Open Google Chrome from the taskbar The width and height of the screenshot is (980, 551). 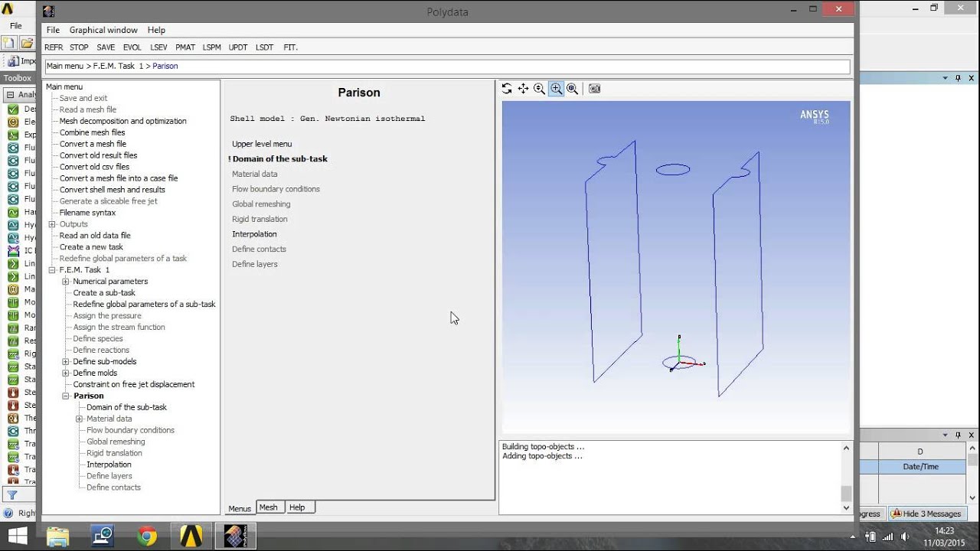pos(147,536)
